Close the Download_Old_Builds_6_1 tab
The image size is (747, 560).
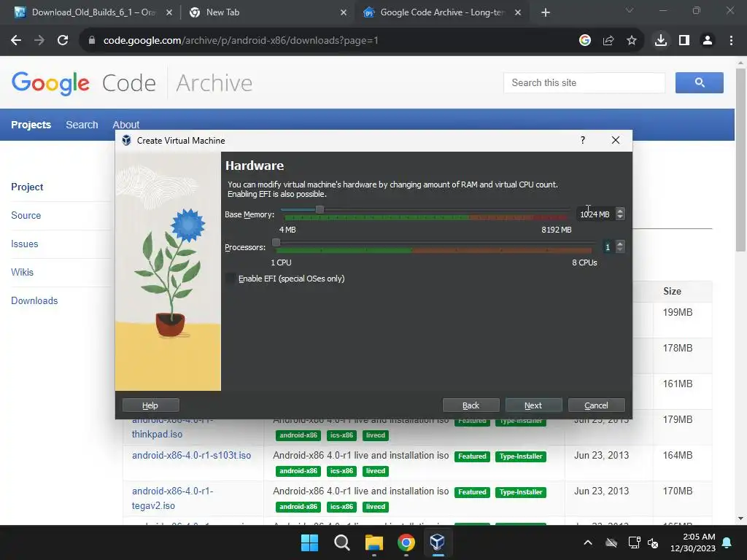pyautogui.click(x=169, y=13)
